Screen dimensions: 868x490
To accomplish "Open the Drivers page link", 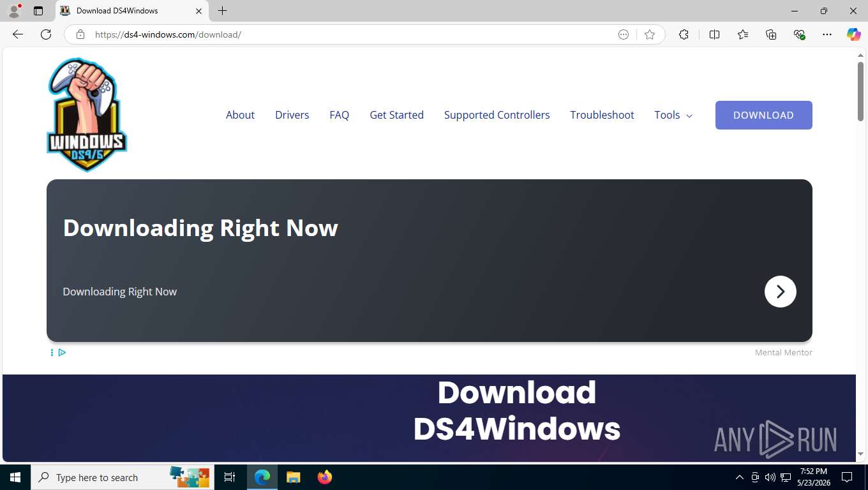I will 292,115.
